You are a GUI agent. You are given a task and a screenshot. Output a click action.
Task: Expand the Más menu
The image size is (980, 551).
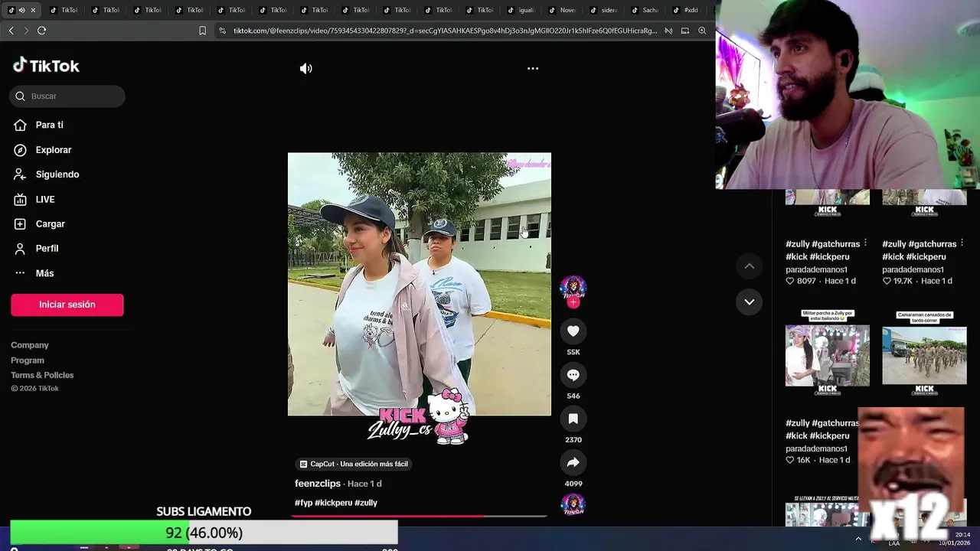click(x=44, y=273)
